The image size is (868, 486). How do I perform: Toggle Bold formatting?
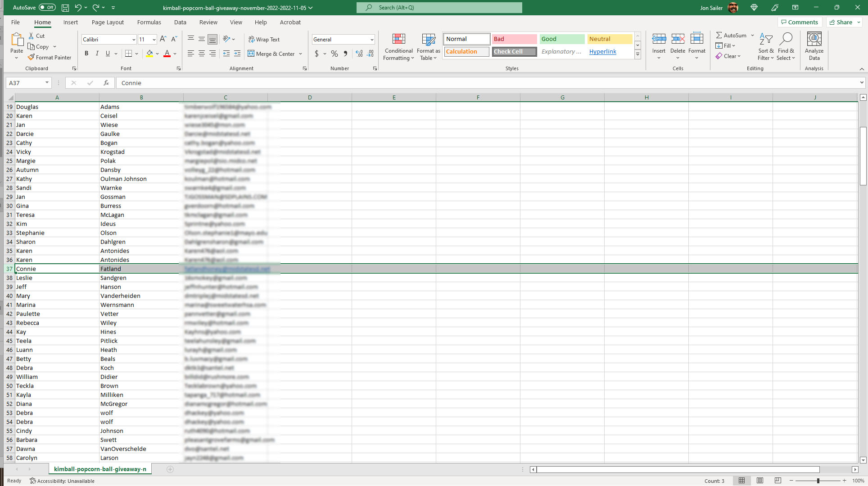pyautogui.click(x=86, y=54)
